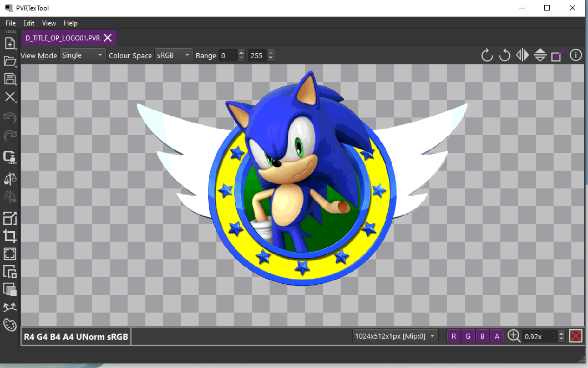Rotate the texture counter-clockwise
The image size is (588, 368).
click(505, 55)
